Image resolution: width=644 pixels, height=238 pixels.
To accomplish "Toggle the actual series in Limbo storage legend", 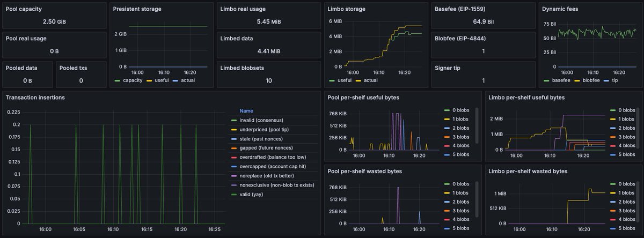I will (x=371, y=80).
